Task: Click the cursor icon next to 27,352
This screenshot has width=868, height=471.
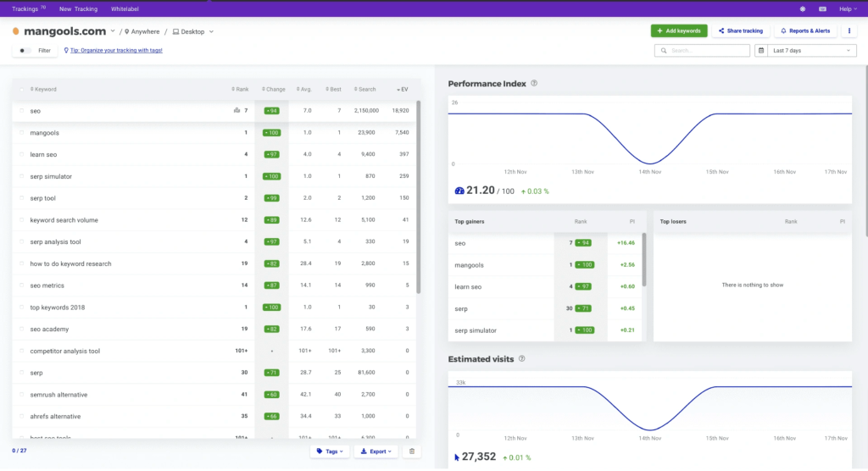Action: tap(457, 457)
